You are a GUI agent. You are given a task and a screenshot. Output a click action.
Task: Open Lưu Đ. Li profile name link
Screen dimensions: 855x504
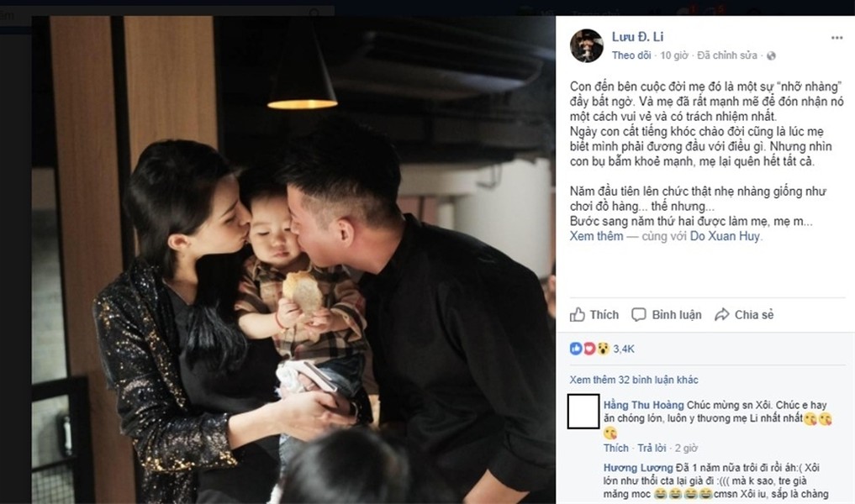point(637,37)
